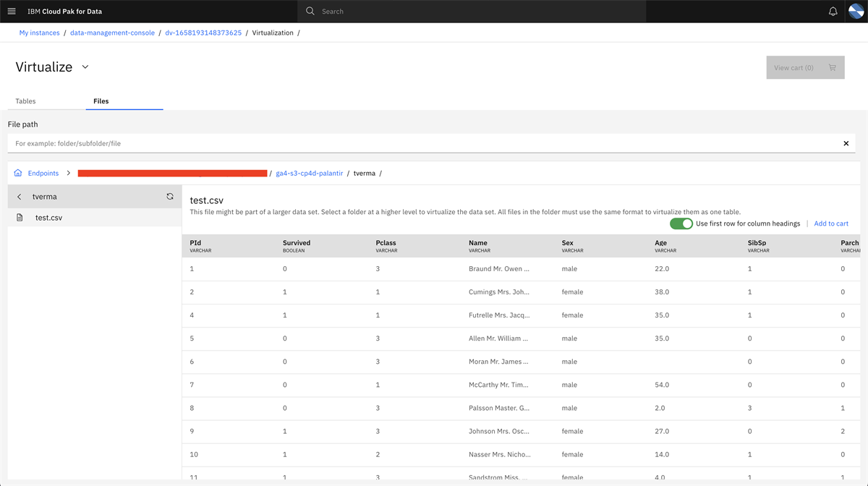Click the name cell Braund Mr. Owen
The image size is (868, 486).
pyautogui.click(x=499, y=269)
